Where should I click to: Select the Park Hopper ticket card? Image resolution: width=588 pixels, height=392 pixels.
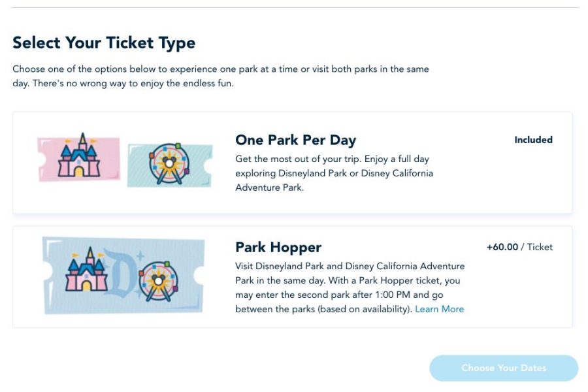(292, 277)
